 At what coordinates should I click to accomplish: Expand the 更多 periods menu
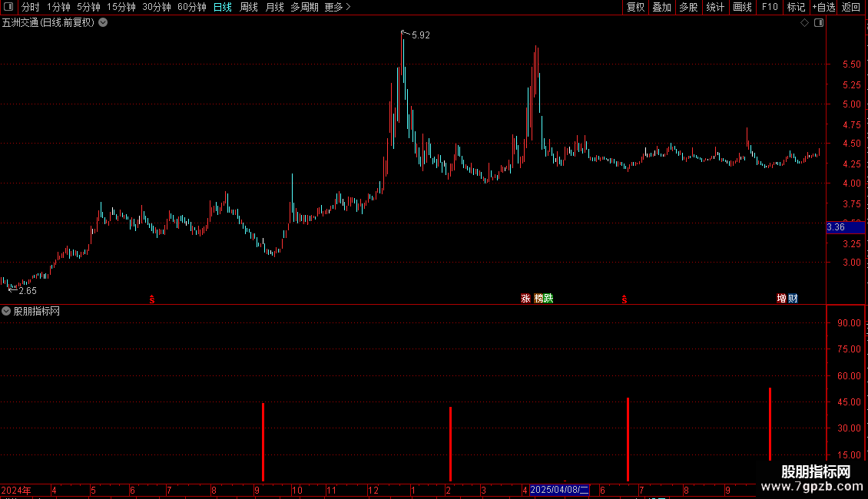point(337,7)
